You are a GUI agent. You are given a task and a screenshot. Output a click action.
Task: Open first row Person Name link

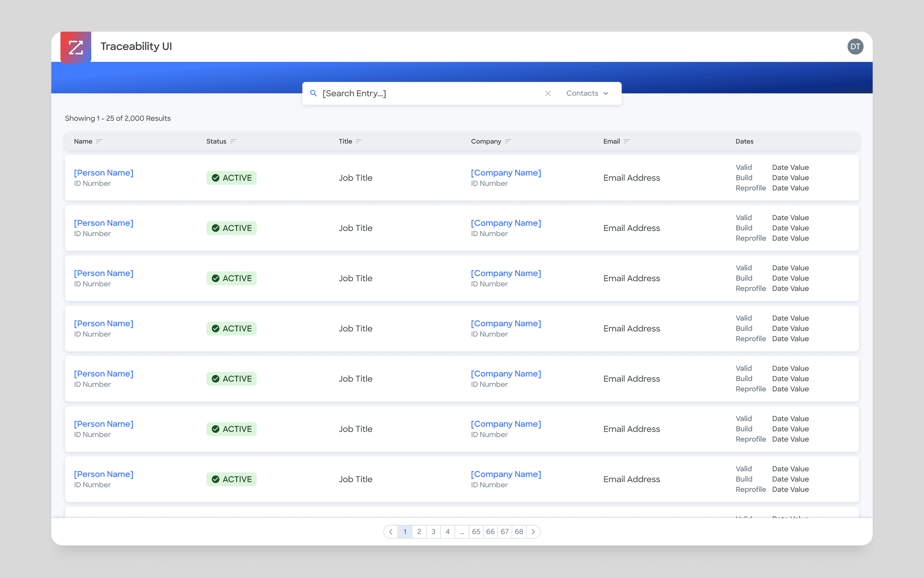[104, 173]
